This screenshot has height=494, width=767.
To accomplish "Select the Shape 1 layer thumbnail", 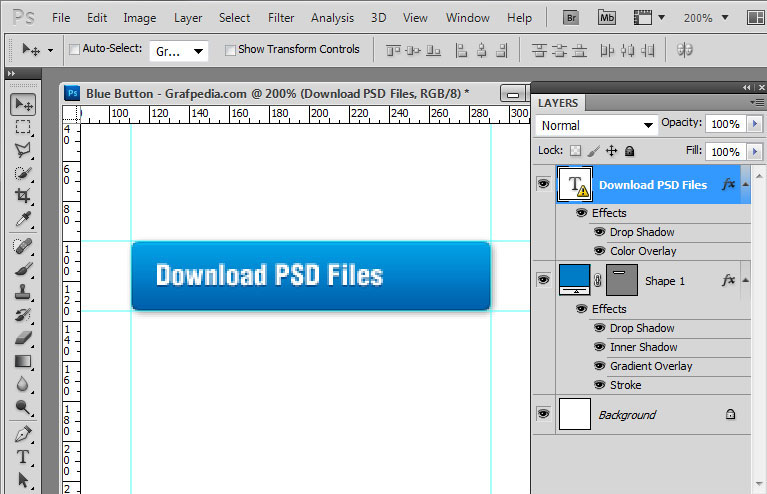I will click(574, 280).
